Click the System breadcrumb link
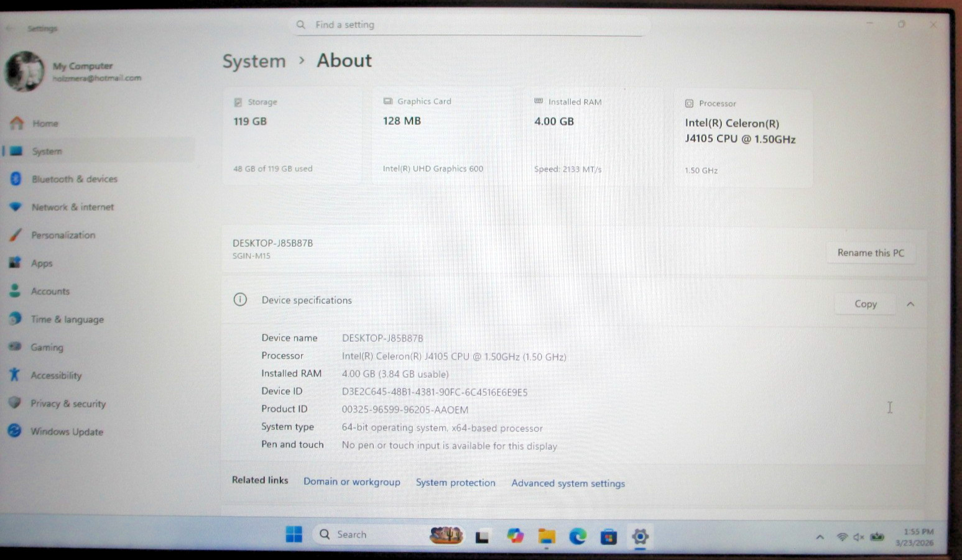Screen dimensions: 962x560 pos(254,61)
